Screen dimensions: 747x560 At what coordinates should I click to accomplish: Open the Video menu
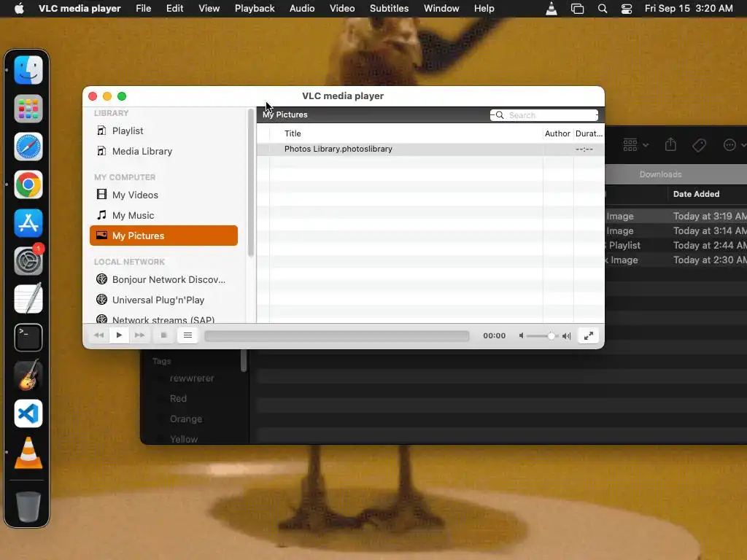(x=342, y=9)
